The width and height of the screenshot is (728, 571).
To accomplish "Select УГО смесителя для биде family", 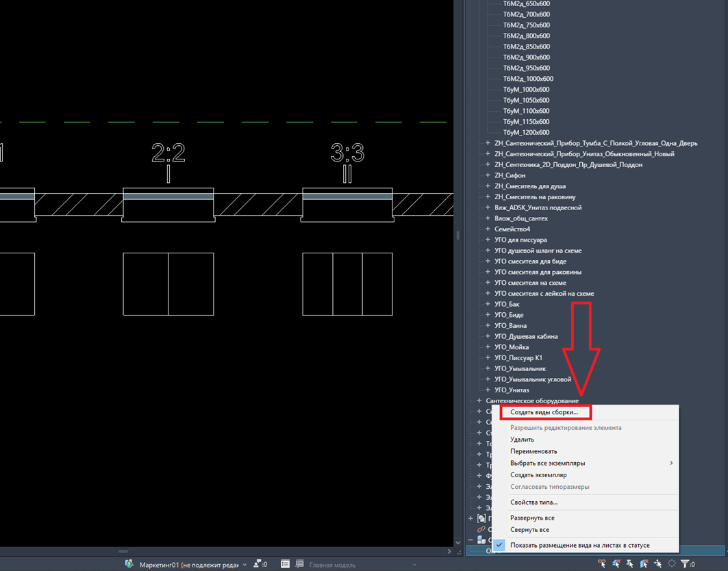I will pos(531,262).
